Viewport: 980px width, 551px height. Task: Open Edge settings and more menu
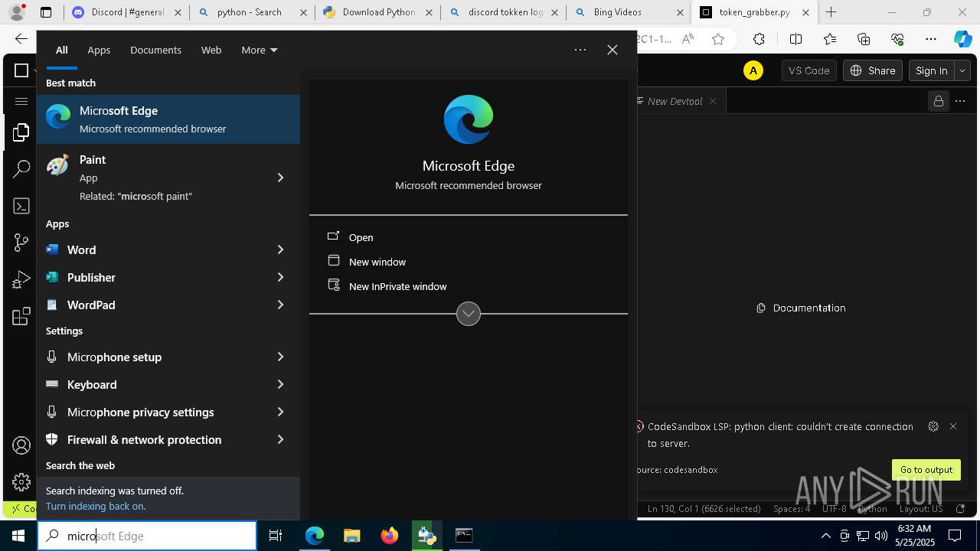tap(931, 39)
